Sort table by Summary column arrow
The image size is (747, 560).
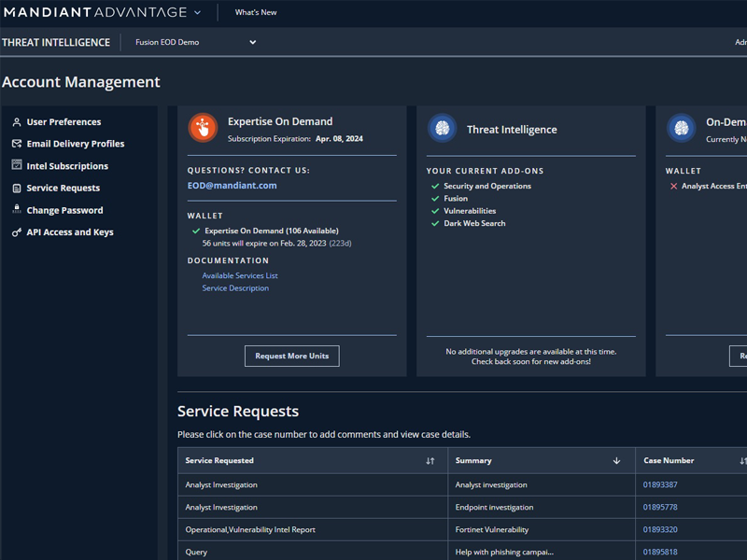616,461
